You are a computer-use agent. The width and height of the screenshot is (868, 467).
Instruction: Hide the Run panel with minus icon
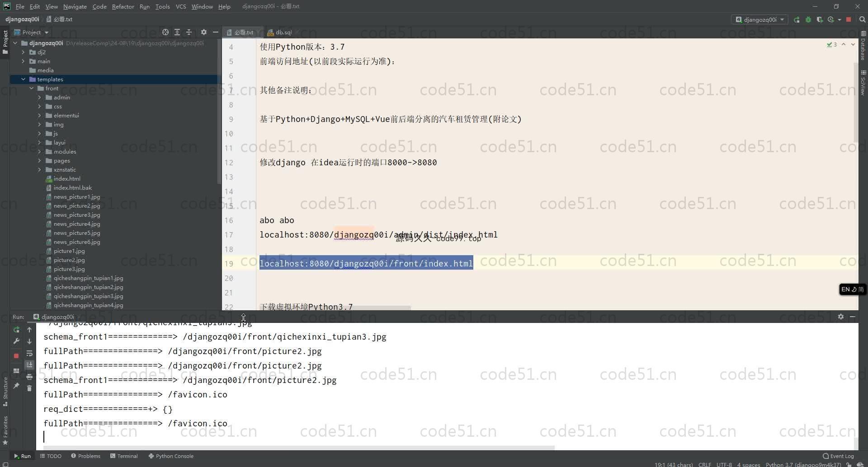(852, 317)
